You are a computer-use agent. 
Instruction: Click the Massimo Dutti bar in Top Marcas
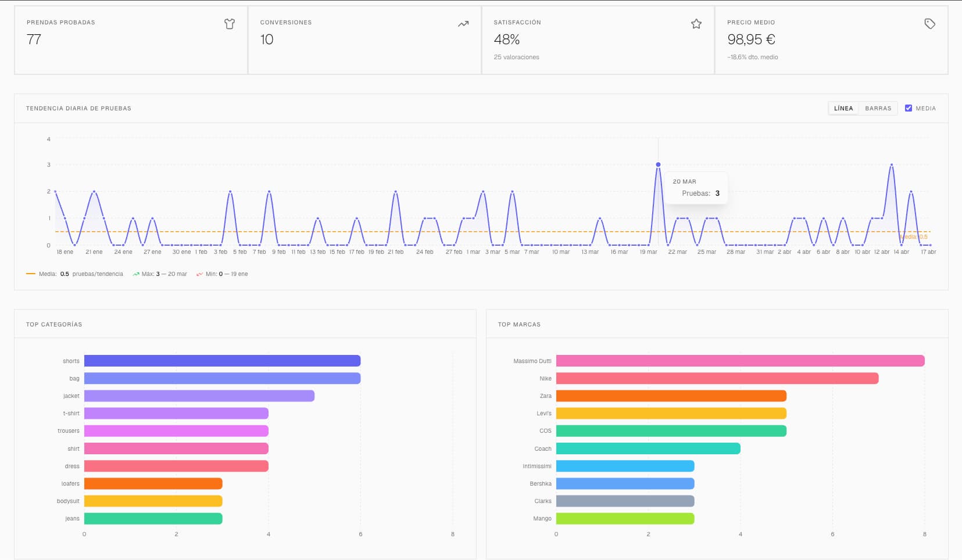tap(740, 361)
